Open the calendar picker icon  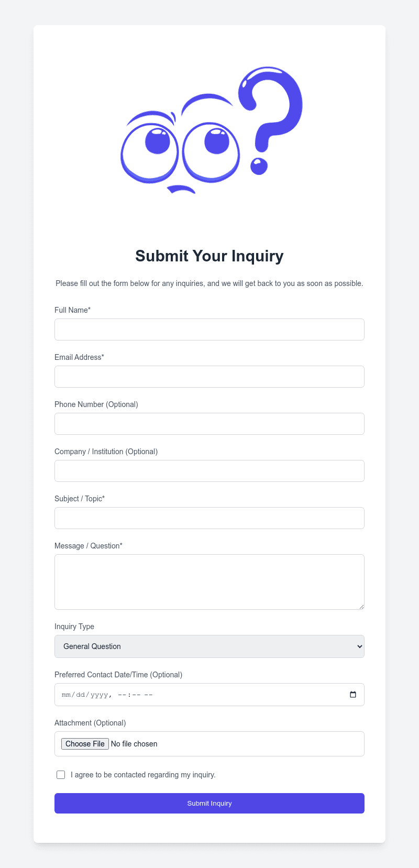354,694
